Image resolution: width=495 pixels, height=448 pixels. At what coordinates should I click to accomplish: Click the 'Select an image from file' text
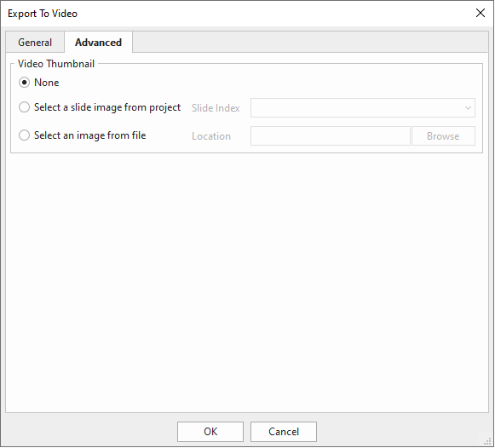(x=90, y=135)
